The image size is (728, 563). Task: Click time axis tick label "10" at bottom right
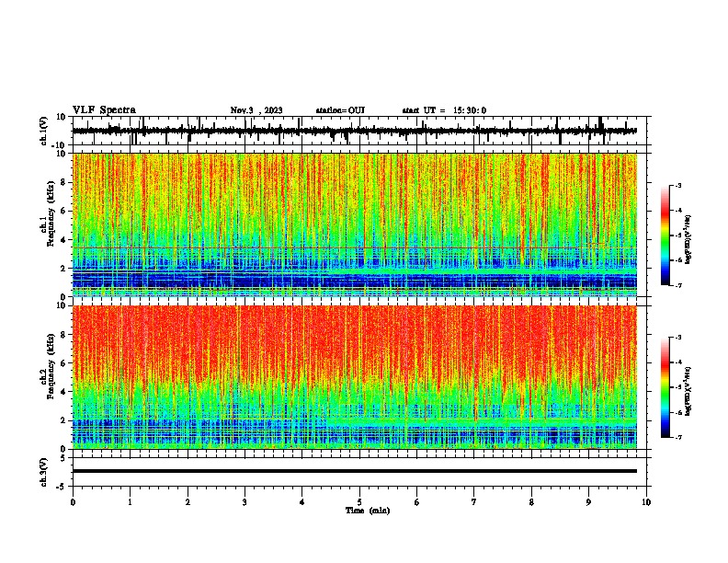click(x=646, y=502)
